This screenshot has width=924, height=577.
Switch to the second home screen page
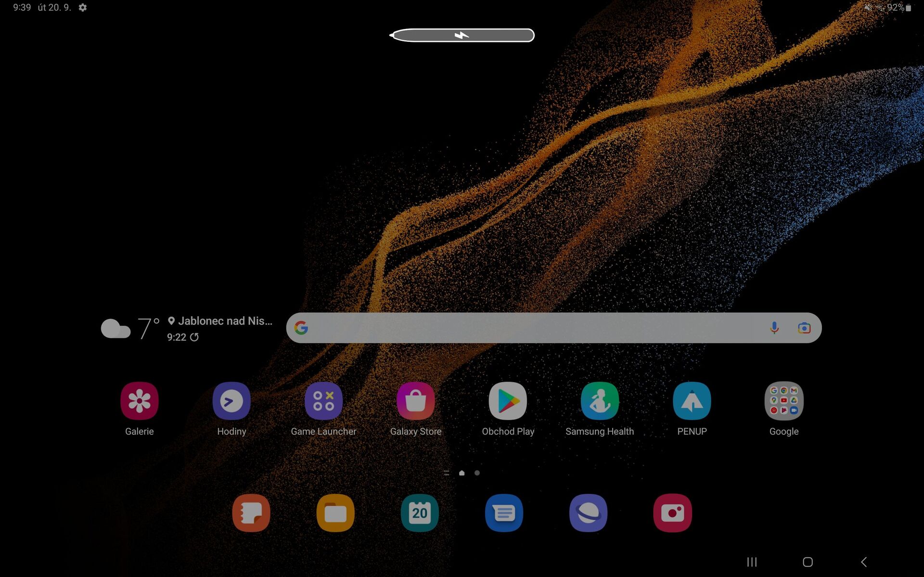tap(477, 473)
